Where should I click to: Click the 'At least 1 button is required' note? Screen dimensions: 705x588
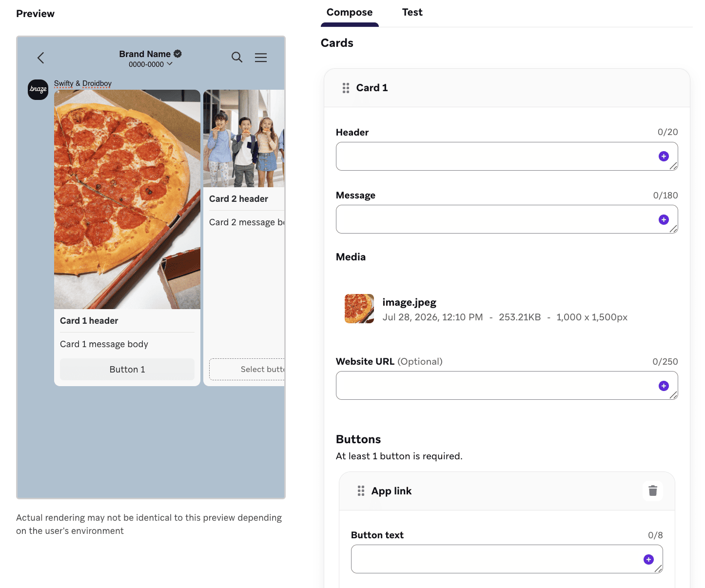[399, 456]
